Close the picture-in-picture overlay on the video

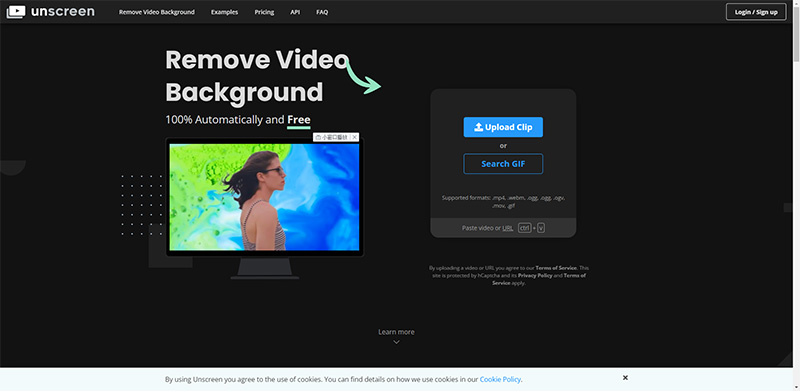355,137
